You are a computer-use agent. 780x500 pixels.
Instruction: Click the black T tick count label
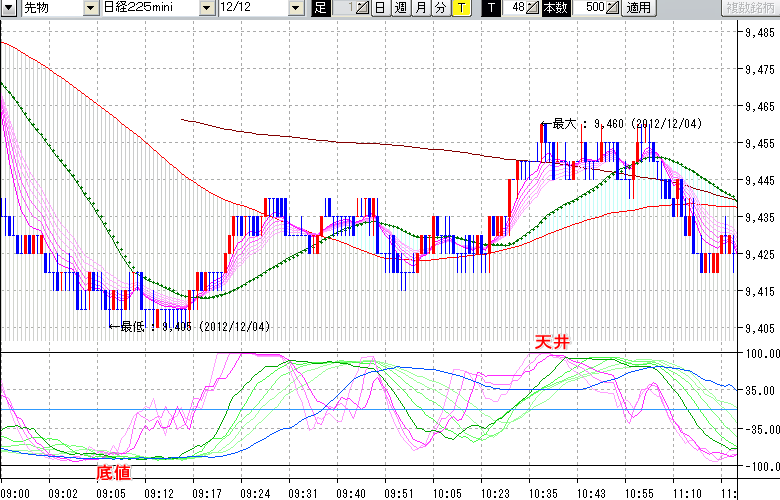pos(490,8)
